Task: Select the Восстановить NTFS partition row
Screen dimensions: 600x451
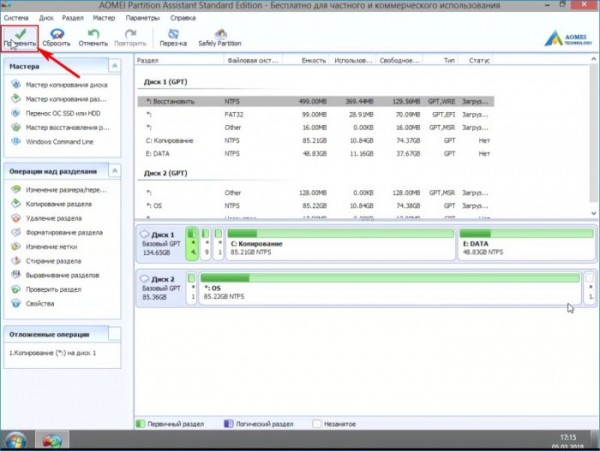Action: tap(316, 101)
